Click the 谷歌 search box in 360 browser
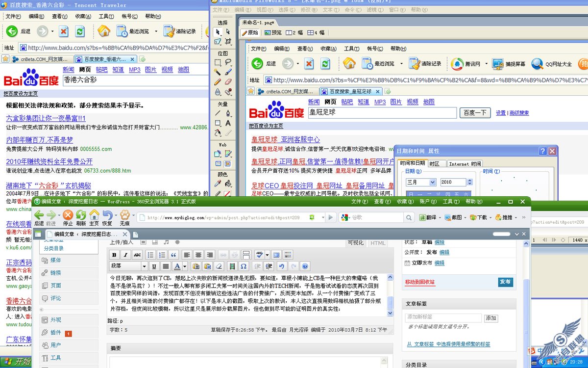The height and width of the screenshot is (368, 588). pos(377,217)
